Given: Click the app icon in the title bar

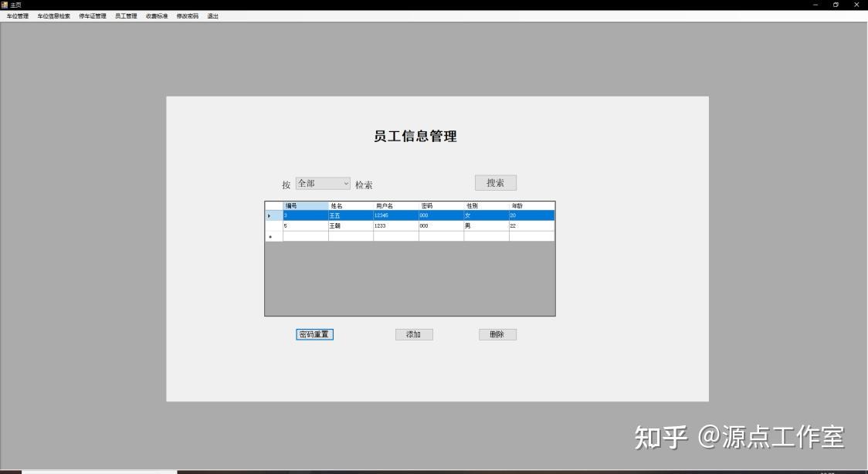Looking at the screenshot, I should [5, 5].
